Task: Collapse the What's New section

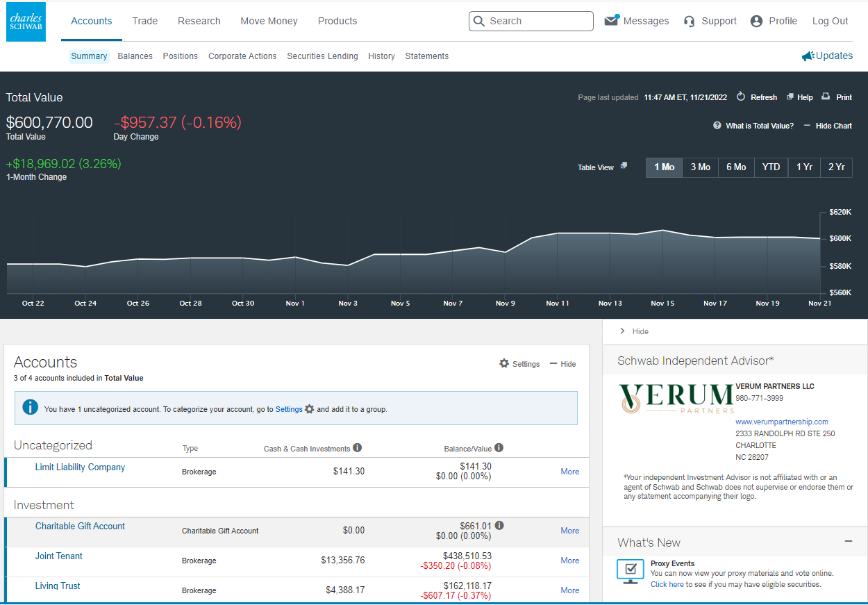Action: 848,542
